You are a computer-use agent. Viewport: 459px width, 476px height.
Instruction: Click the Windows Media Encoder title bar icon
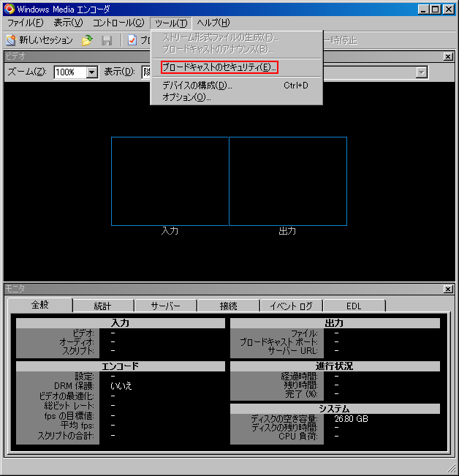click(9, 9)
